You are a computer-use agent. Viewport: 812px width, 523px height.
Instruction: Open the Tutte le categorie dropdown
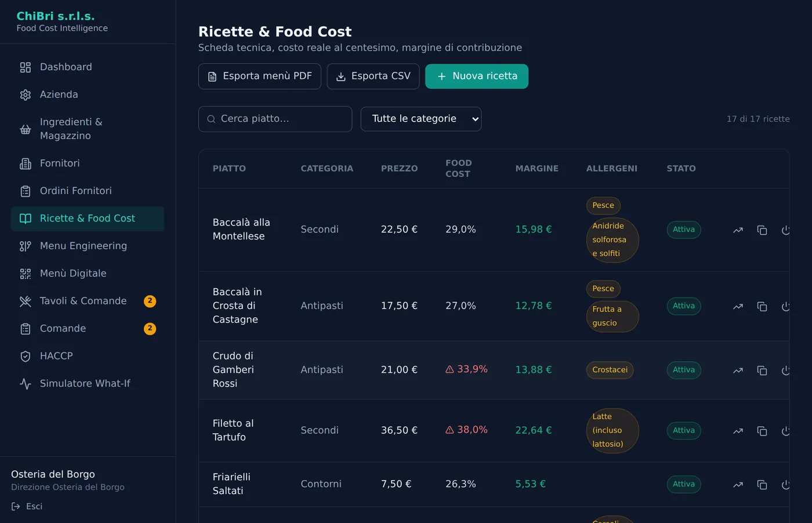pos(421,119)
